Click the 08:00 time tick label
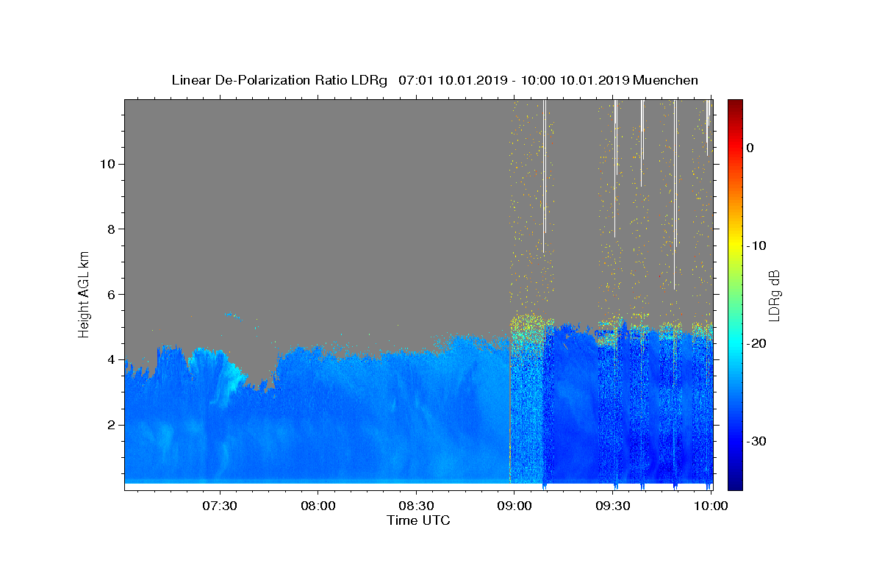 pos(318,506)
